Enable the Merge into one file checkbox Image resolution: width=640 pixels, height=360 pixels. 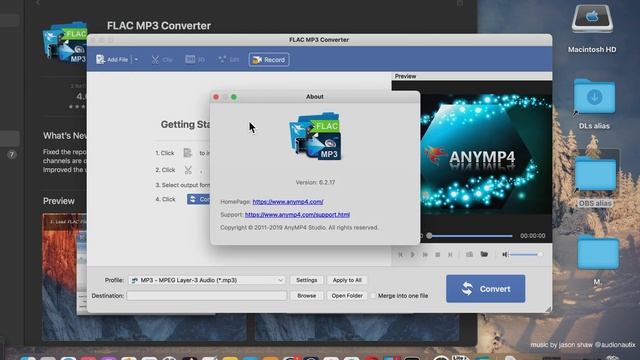coord(373,296)
